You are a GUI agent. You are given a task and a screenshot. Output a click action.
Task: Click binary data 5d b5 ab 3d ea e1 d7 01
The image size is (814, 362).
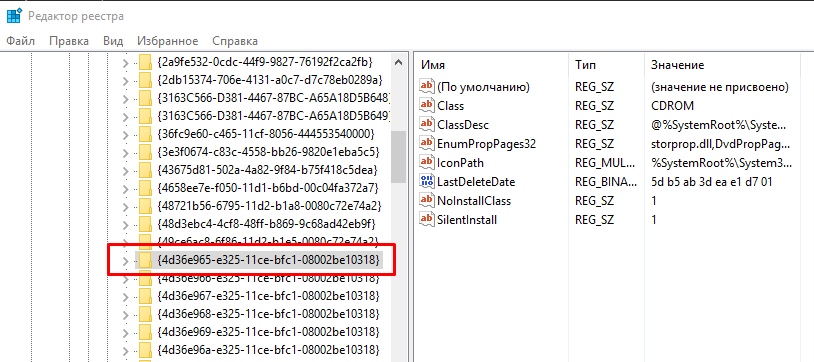712,182
